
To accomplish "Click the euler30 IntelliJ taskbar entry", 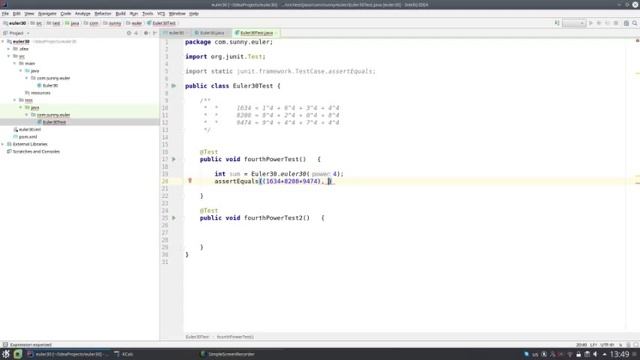I will pyautogui.click(x=67, y=354).
